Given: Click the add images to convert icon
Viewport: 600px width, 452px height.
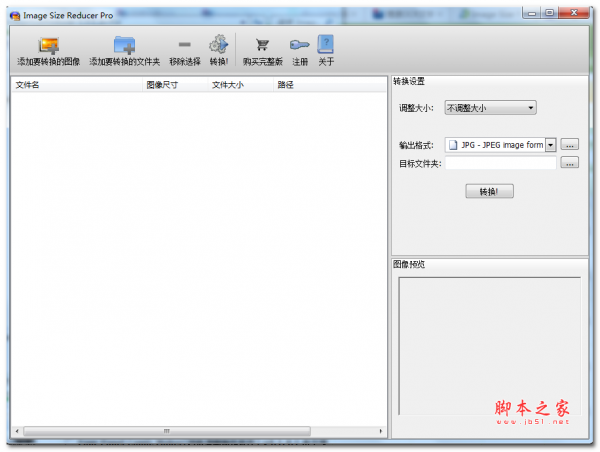Looking at the screenshot, I should point(49,46).
